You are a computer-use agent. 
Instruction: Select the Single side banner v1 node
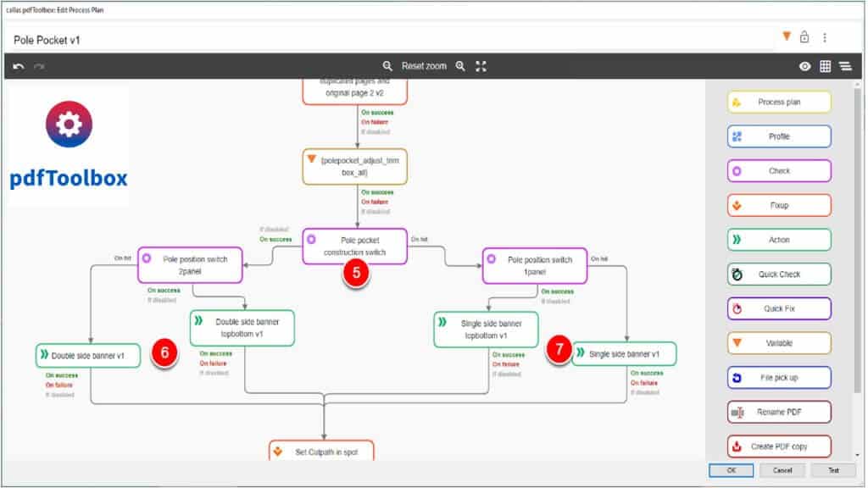624,354
